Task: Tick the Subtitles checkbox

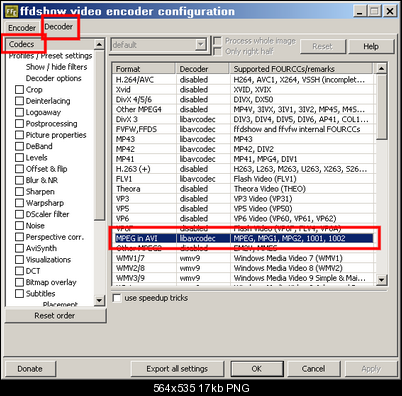Action: coord(20,294)
